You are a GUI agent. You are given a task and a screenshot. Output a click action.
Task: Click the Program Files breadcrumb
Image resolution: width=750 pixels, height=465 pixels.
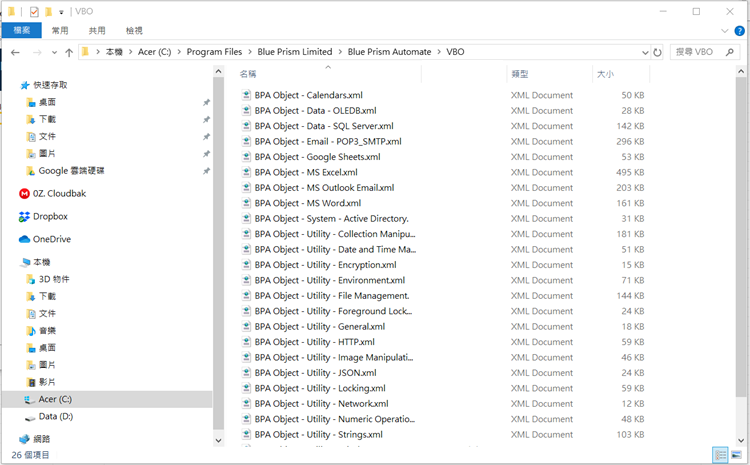click(214, 52)
